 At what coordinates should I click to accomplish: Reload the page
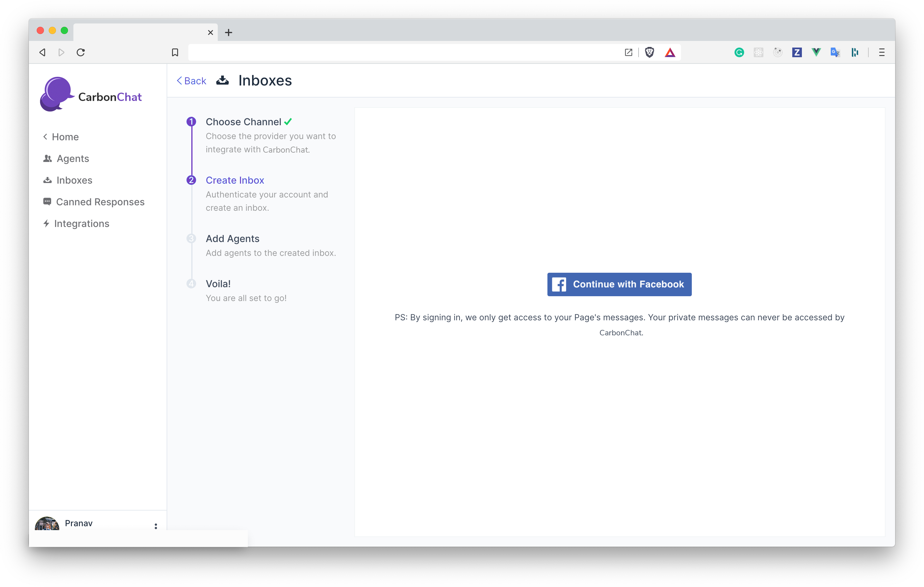(x=81, y=53)
